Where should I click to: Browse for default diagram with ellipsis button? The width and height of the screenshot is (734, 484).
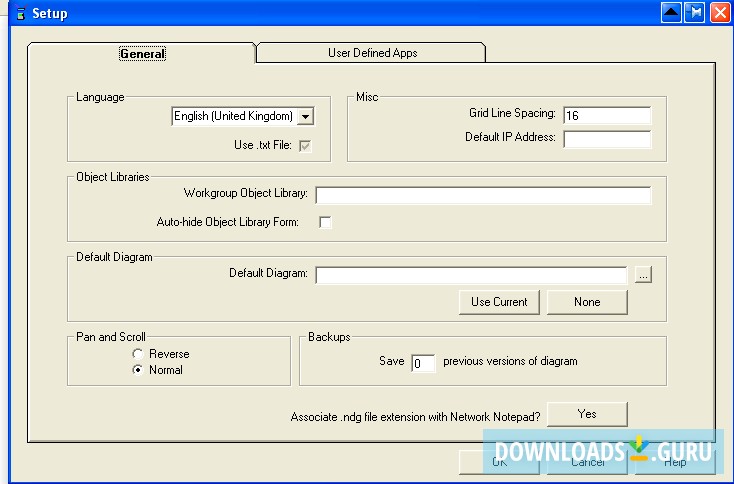pos(643,275)
